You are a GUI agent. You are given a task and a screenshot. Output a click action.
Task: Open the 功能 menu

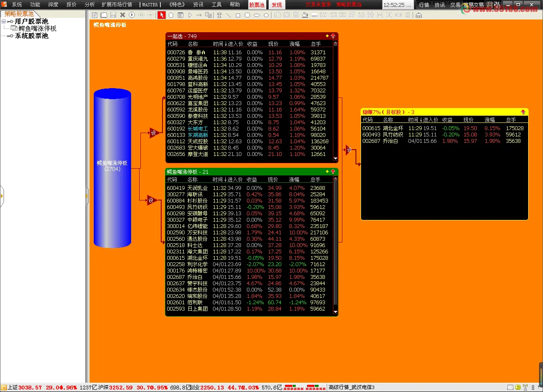pos(35,5)
